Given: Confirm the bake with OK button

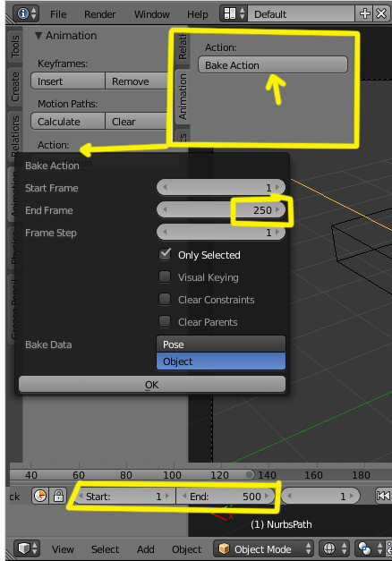Looking at the screenshot, I should point(152,384).
